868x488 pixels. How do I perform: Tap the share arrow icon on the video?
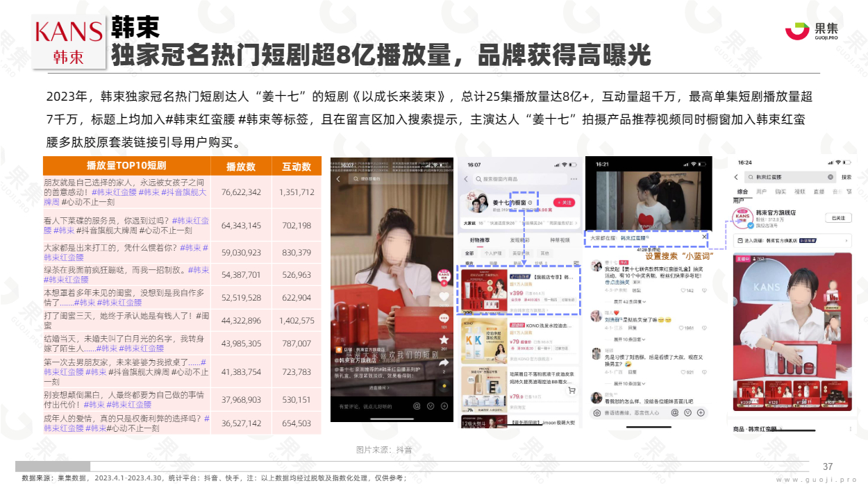click(x=444, y=362)
